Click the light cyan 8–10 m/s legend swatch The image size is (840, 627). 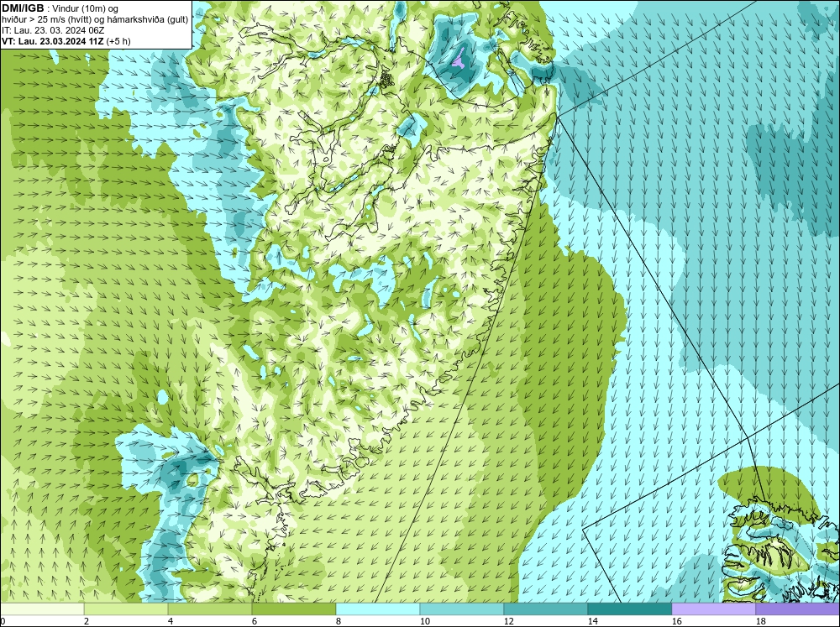pos(378,609)
